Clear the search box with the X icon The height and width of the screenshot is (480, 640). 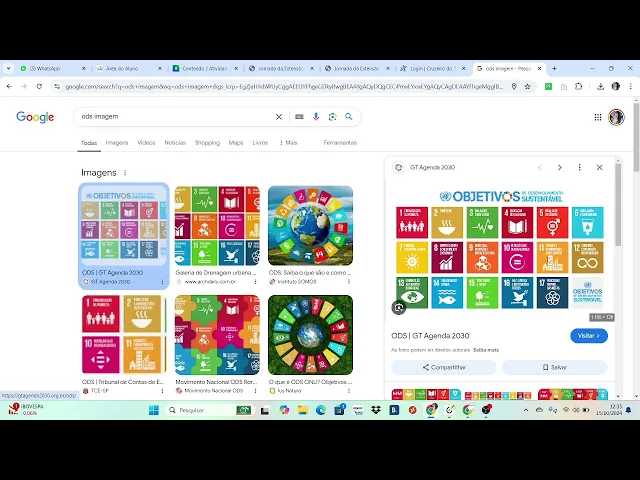279,117
